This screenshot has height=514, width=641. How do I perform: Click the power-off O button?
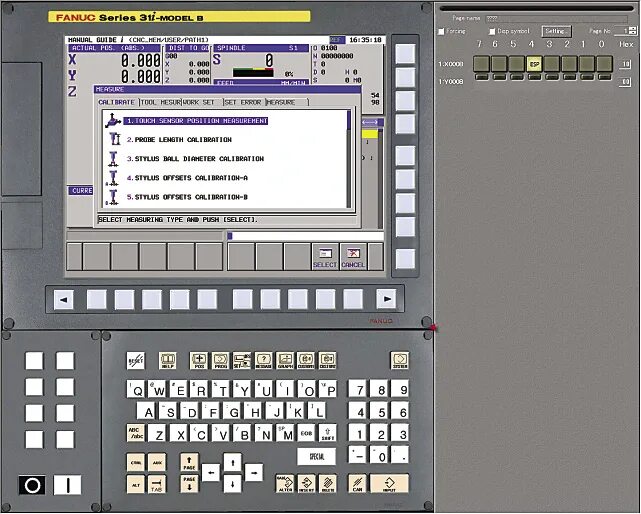32,485
